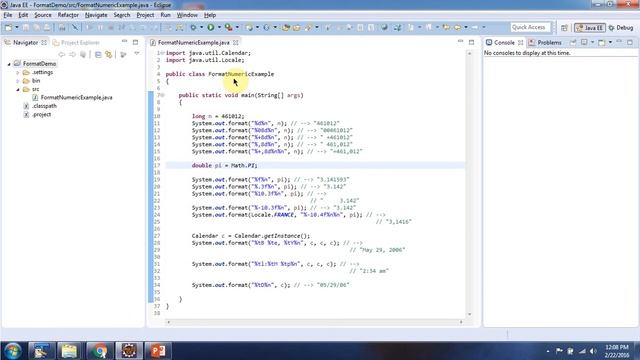Click the Debug bug toolbar icon
Screen dimensions: 640x360
193,27
